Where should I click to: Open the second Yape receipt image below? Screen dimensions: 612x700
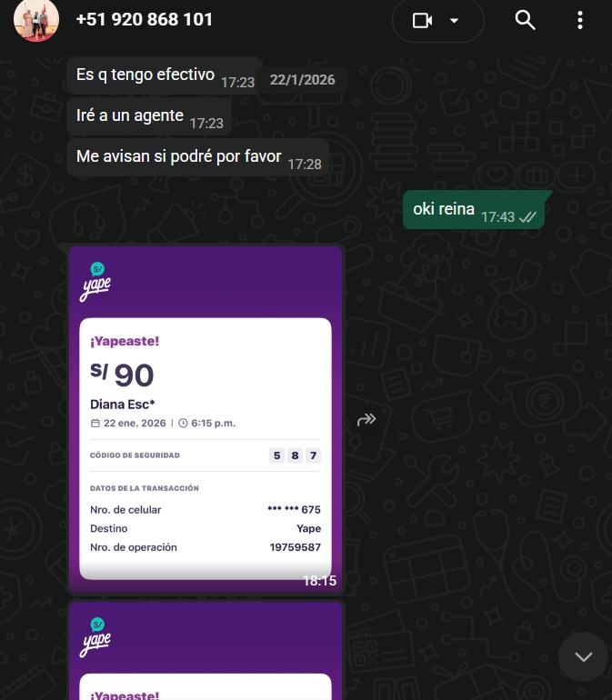(206, 651)
